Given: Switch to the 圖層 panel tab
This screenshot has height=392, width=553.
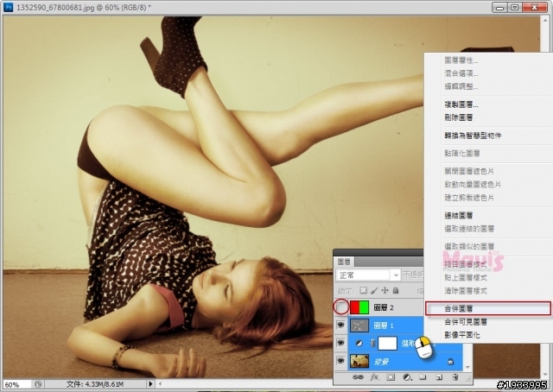Looking at the screenshot, I should tap(344, 262).
